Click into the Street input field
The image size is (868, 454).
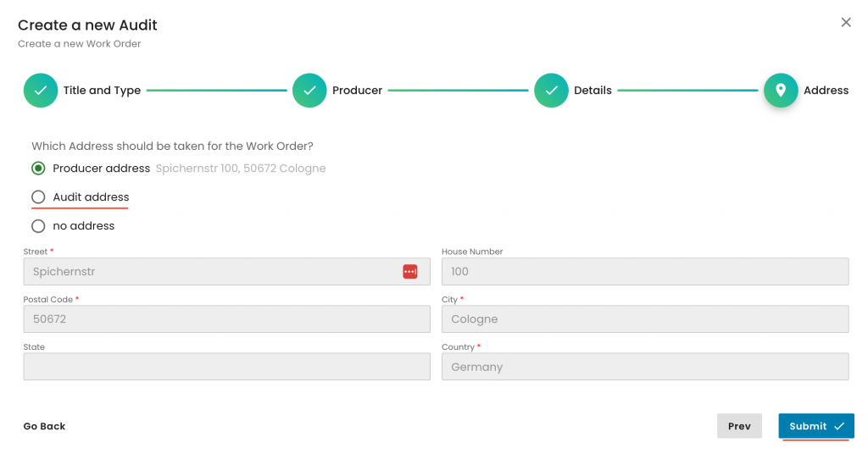212,272
